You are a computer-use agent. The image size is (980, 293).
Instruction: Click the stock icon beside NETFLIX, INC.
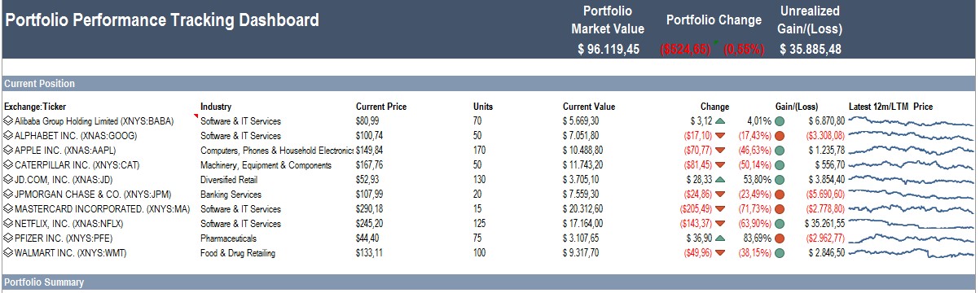[x=8, y=224]
